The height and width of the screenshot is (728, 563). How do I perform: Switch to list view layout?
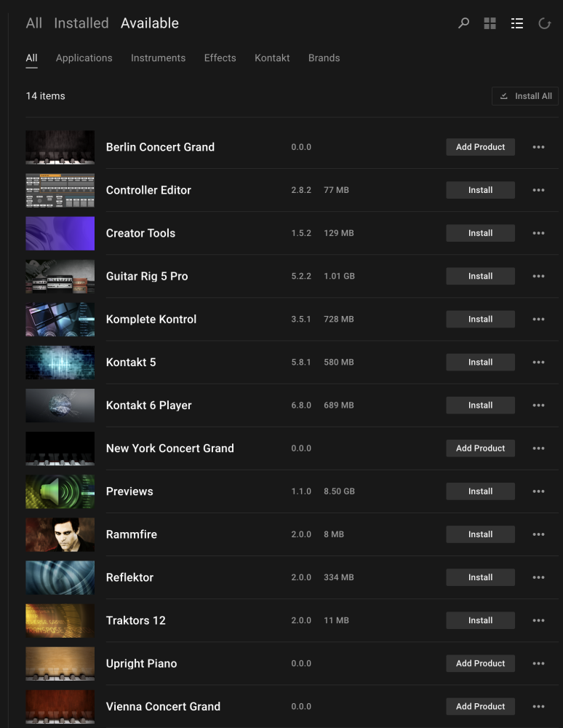click(x=517, y=23)
